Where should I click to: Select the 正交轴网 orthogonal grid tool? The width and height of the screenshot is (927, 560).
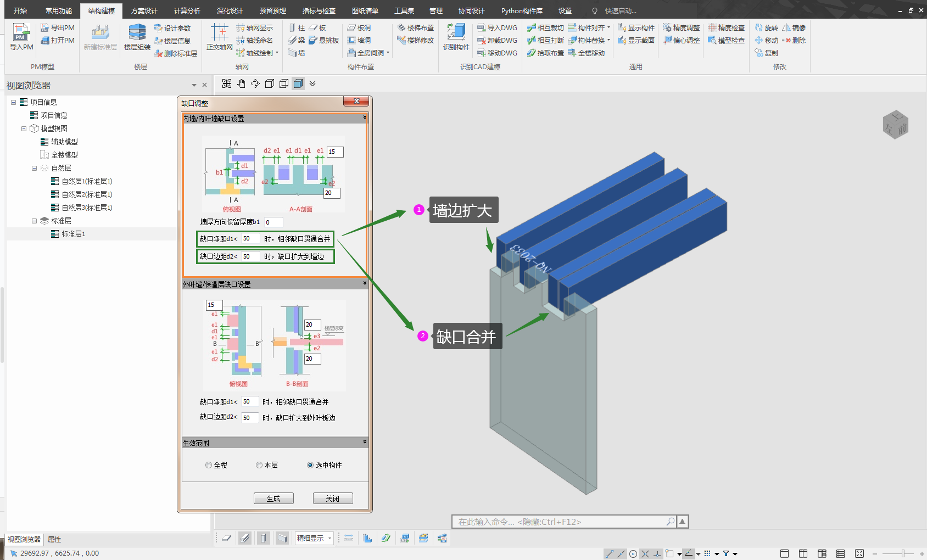click(x=219, y=36)
